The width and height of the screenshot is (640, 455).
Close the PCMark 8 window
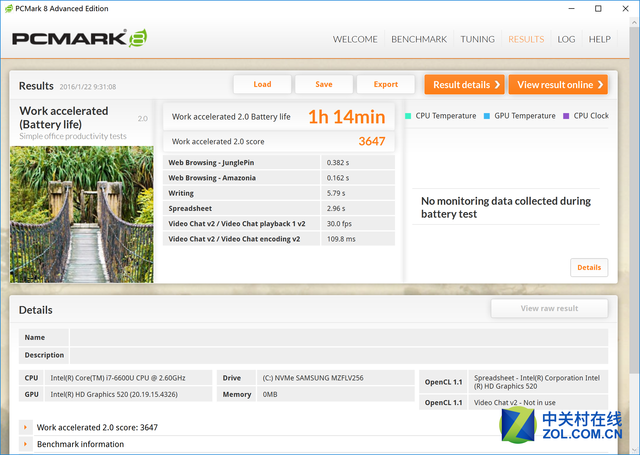click(x=625, y=9)
